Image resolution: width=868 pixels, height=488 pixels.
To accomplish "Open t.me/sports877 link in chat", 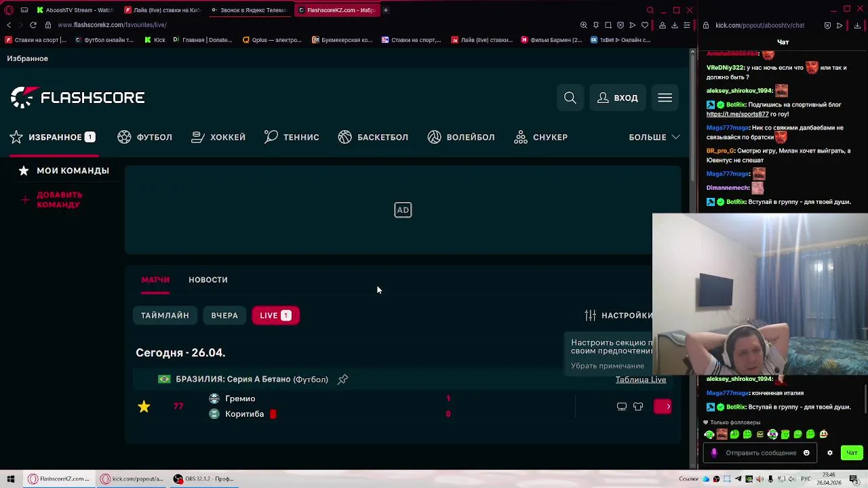I will 737,115.
